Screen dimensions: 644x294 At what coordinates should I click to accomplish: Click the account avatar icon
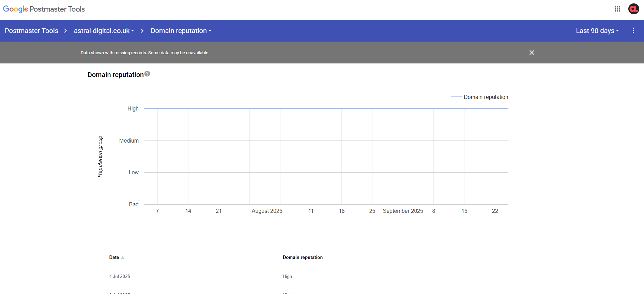coord(633,9)
